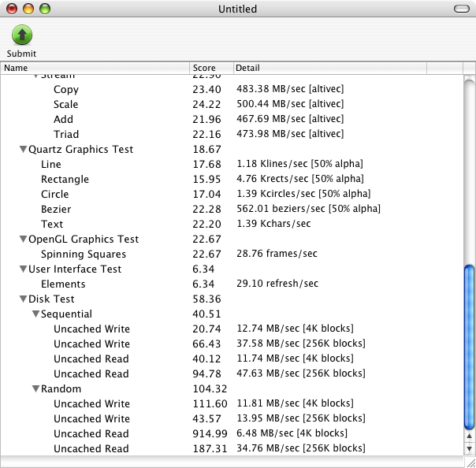Select the Triad row
Screen dimensions: 476x468
(232, 134)
